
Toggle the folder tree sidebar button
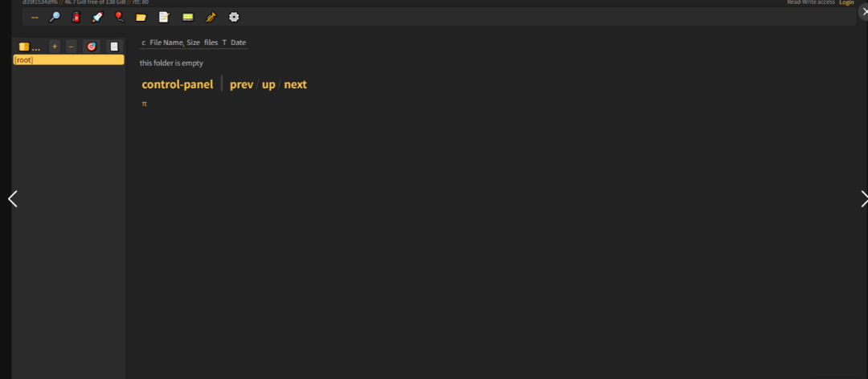tap(29, 47)
